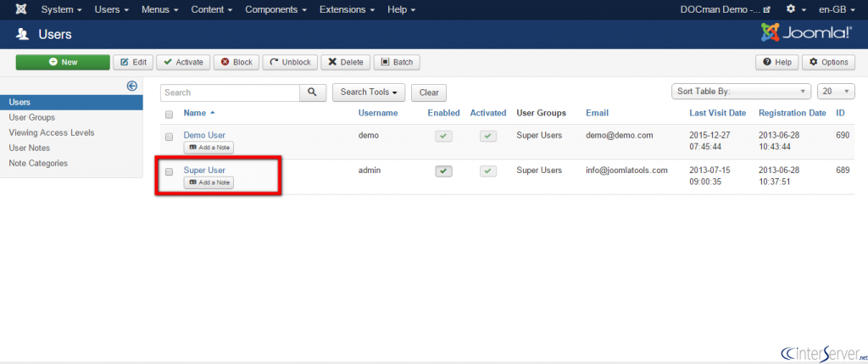This screenshot has height=364, width=868.
Task: Open the Options button
Action: click(828, 62)
